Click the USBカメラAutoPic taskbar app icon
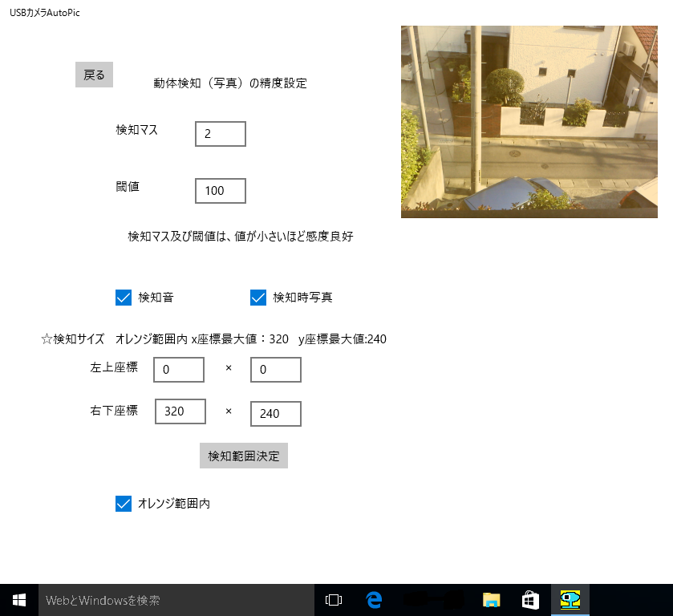 570,600
